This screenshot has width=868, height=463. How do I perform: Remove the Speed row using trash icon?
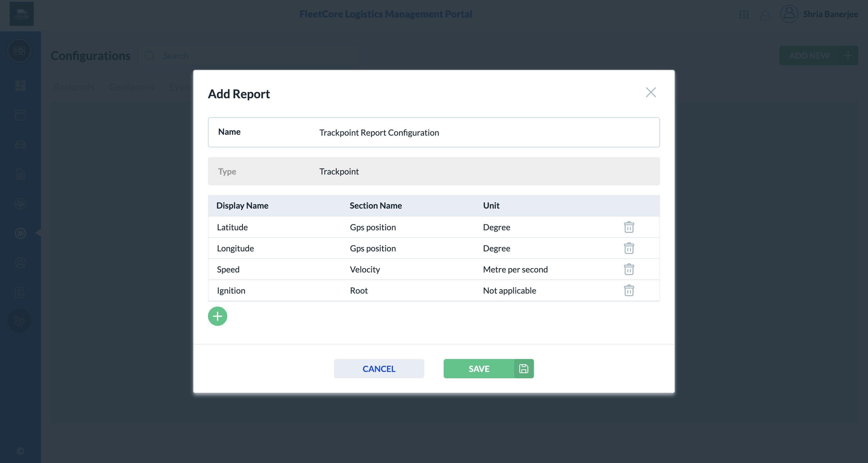pyautogui.click(x=629, y=269)
